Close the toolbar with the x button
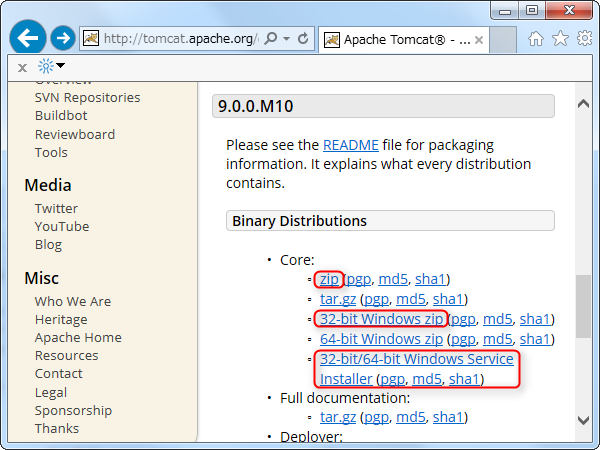 (x=23, y=68)
